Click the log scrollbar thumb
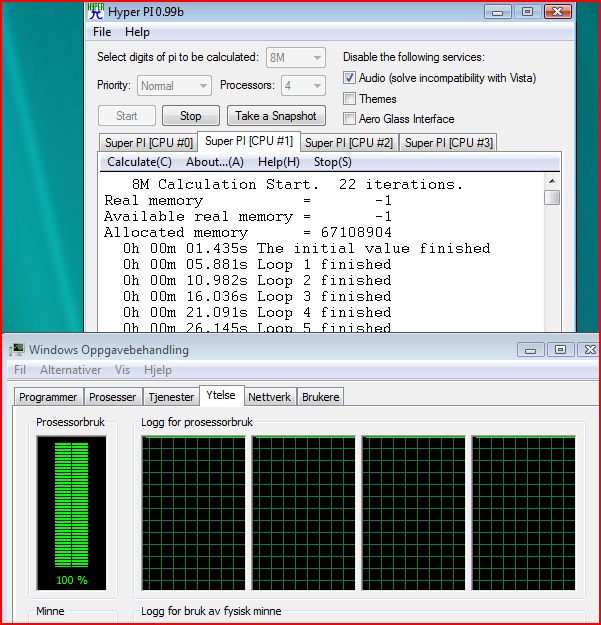The height and width of the screenshot is (625, 601). click(x=552, y=197)
